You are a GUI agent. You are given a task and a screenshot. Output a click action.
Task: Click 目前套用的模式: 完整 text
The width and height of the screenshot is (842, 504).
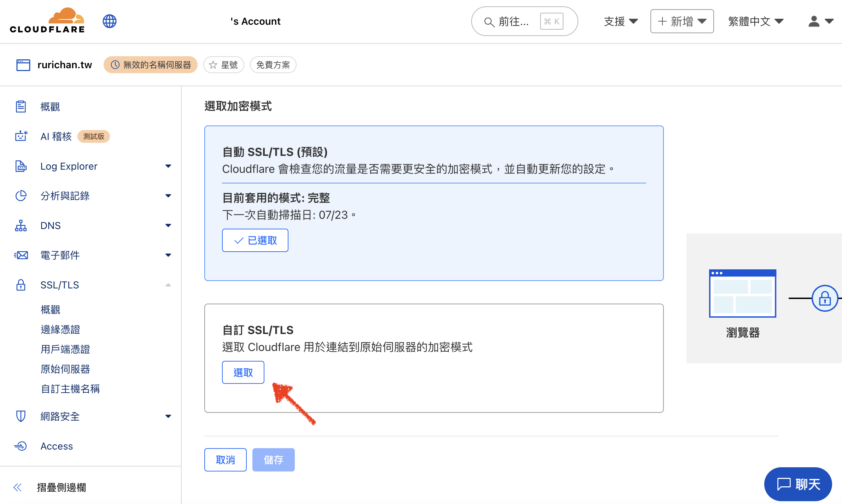[276, 198]
